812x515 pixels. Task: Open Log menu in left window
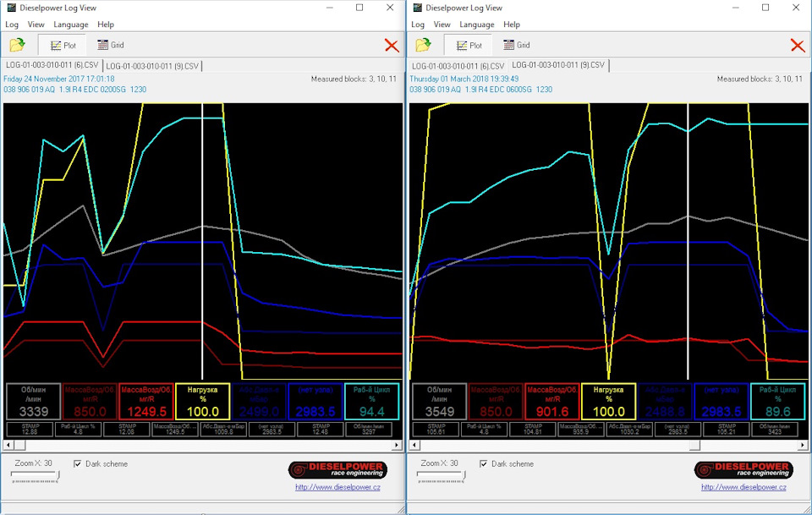[12, 25]
